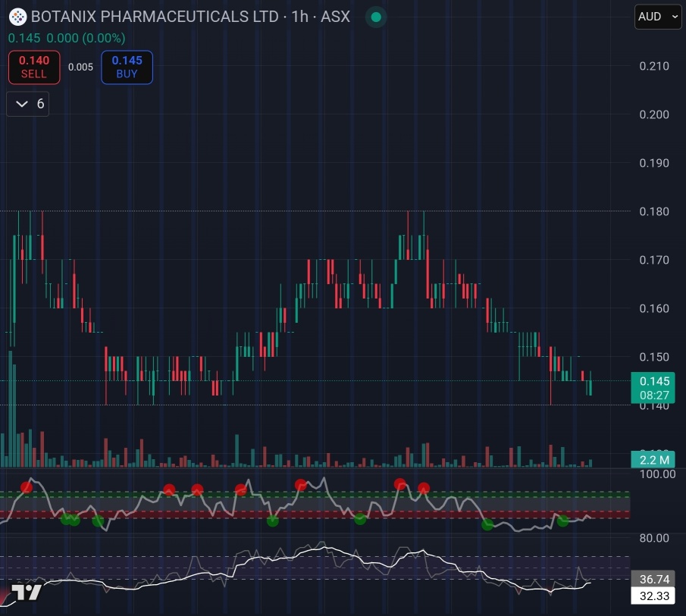Click the 0.150 price axis label
This screenshot has width=686, height=616.
[x=654, y=357]
